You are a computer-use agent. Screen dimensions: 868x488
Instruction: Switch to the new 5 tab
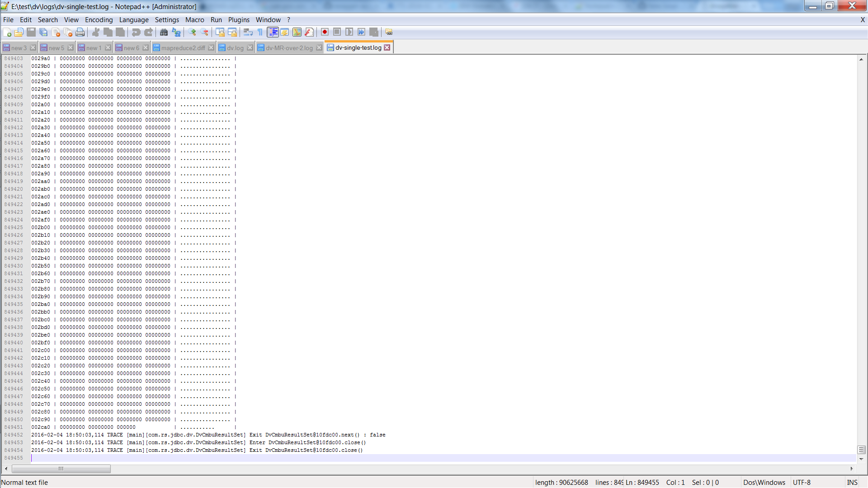pos(56,48)
